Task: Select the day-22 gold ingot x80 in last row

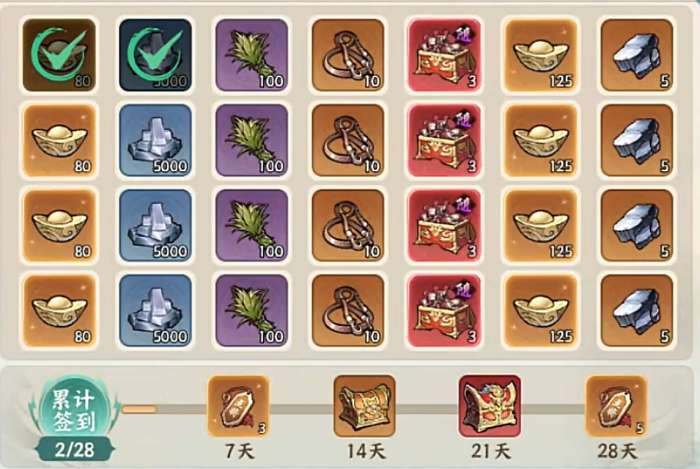Action: 59,311
